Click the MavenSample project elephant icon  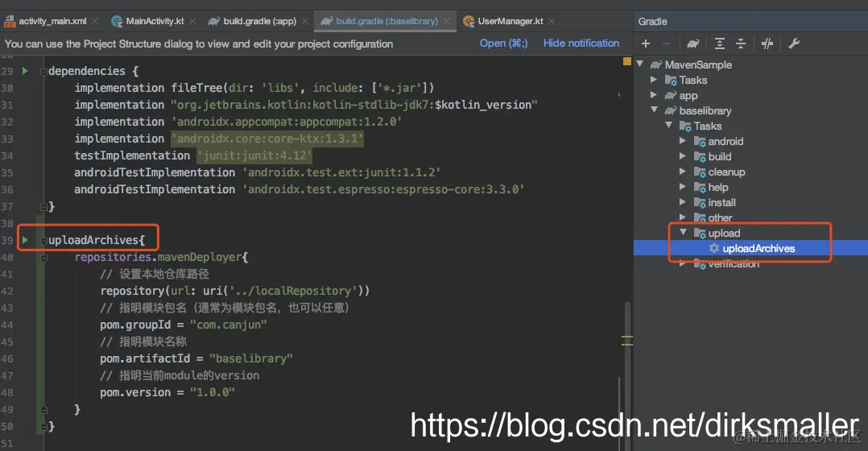(656, 64)
